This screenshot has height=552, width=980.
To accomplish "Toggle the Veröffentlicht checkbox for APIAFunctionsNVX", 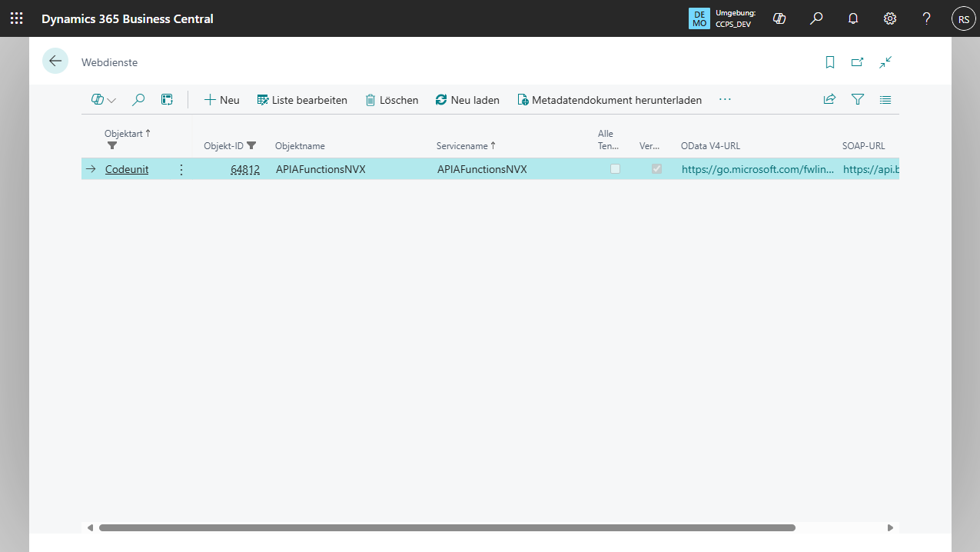I will (656, 169).
